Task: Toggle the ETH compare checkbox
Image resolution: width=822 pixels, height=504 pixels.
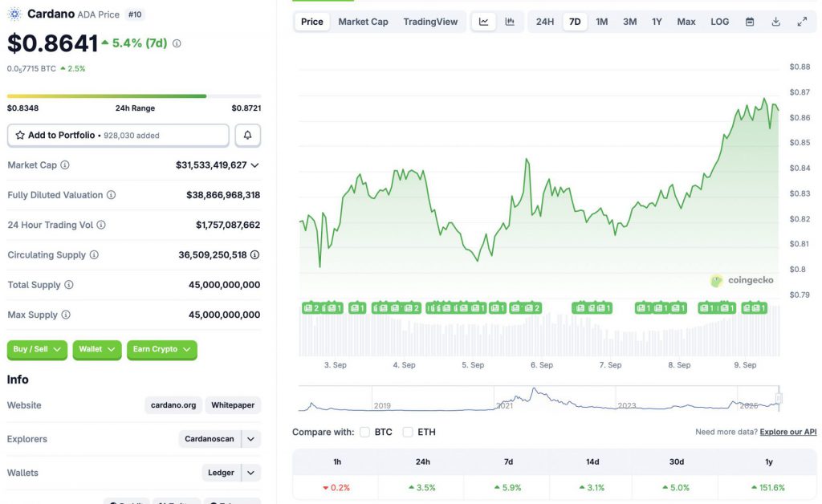Action: click(407, 433)
